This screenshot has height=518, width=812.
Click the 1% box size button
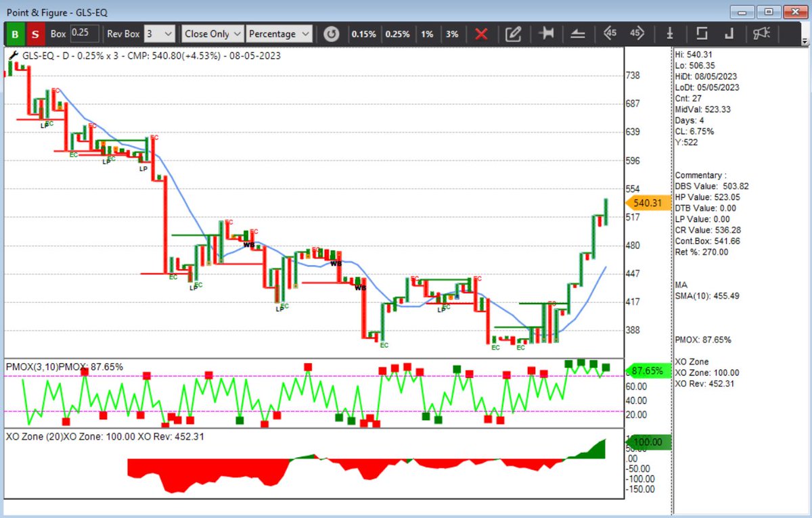pyautogui.click(x=428, y=33)
